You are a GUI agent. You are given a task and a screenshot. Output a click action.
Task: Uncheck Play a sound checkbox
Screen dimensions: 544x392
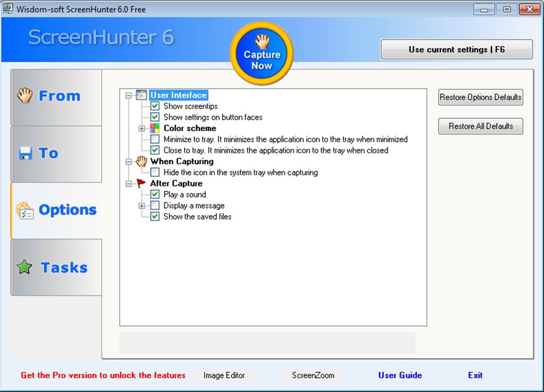155,194
